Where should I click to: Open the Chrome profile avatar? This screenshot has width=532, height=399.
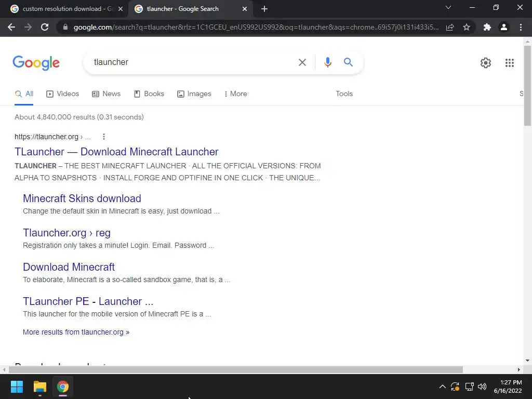coord(504,27)
